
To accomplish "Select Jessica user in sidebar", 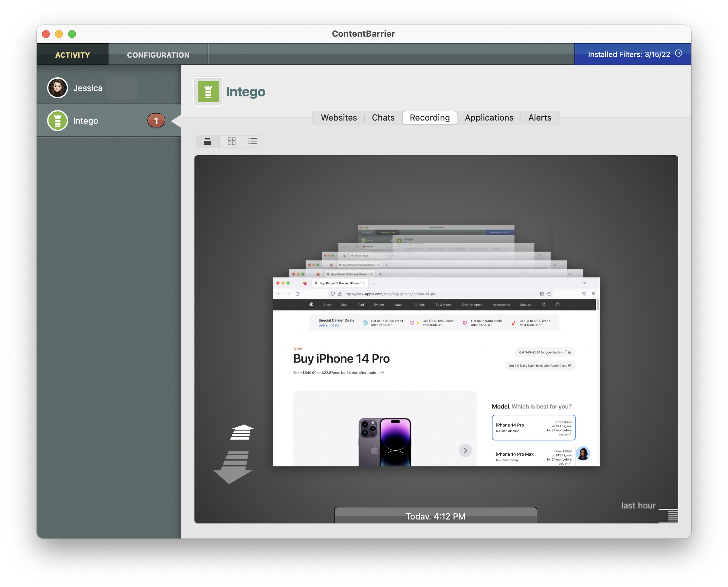I will tap(108, 88).
